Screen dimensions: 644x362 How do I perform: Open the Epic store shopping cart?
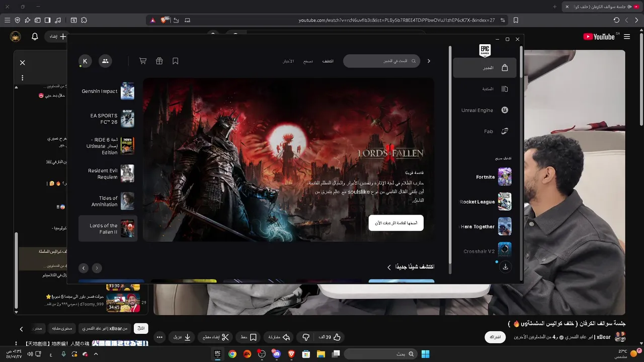click(143, 61)
